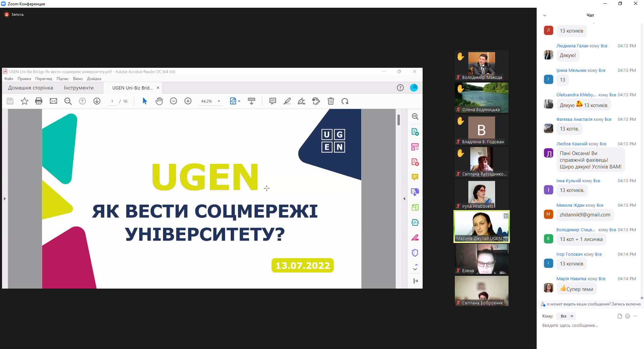644x349 pixels.
Task: Print the PDF using printer icon
Action: tap(39, 101)
